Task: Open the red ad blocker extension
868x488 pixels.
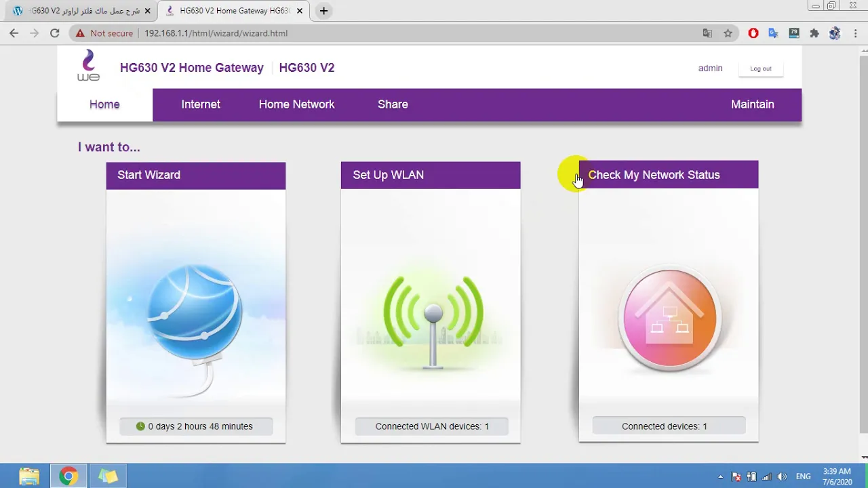Action: pos(753,33)
